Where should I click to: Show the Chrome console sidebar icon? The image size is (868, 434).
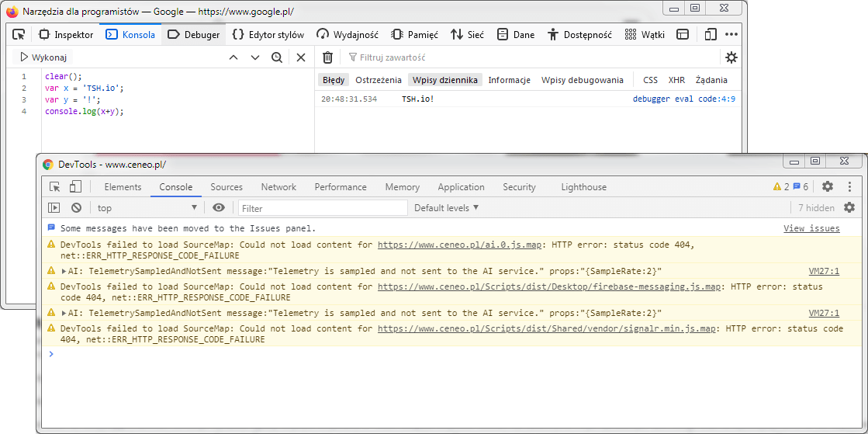(x=54, y=208)
